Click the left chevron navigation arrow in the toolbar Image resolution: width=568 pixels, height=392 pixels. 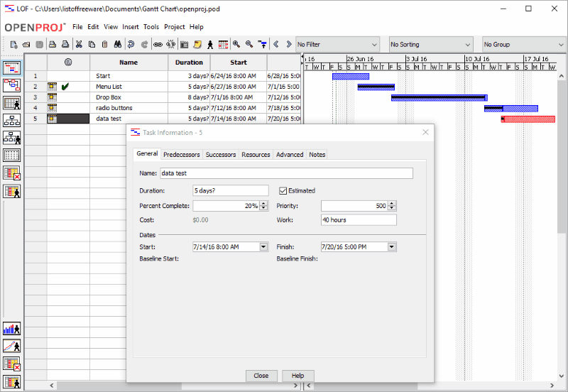tap(276, 44)
